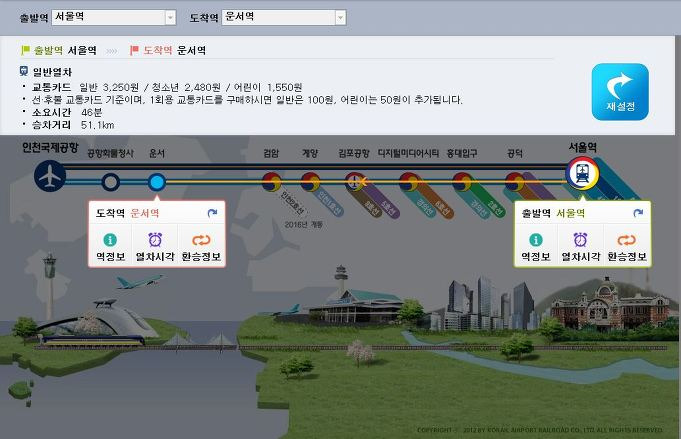The height and width of the screenshot is (439, 681).
Task: Open 역정보 in the 서울역 popup
Action: click(x=536, y=247)
